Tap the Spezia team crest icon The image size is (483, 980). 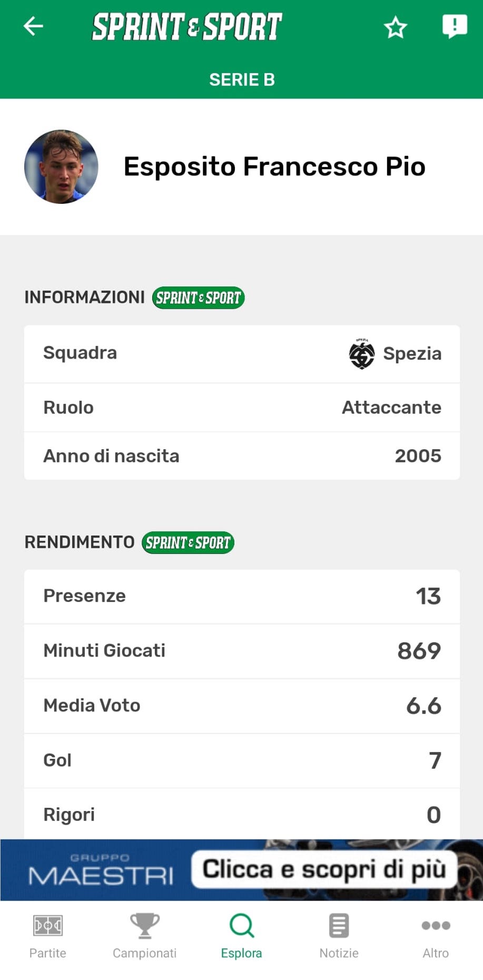362,354
